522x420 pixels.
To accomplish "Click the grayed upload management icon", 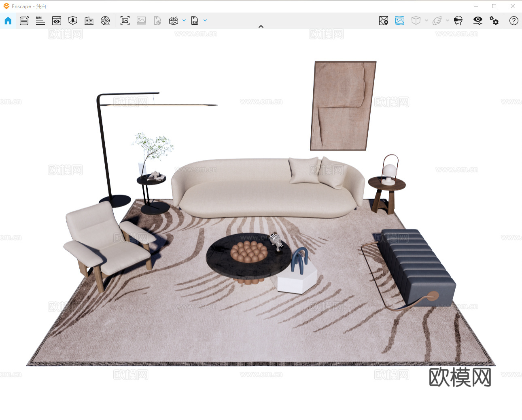I will coord(157,21).
